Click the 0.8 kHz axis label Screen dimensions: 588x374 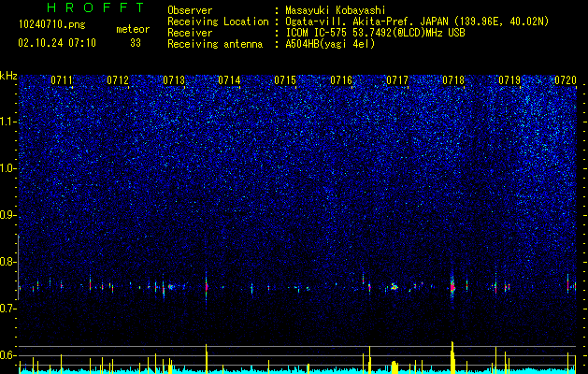[x=8, y=262]
